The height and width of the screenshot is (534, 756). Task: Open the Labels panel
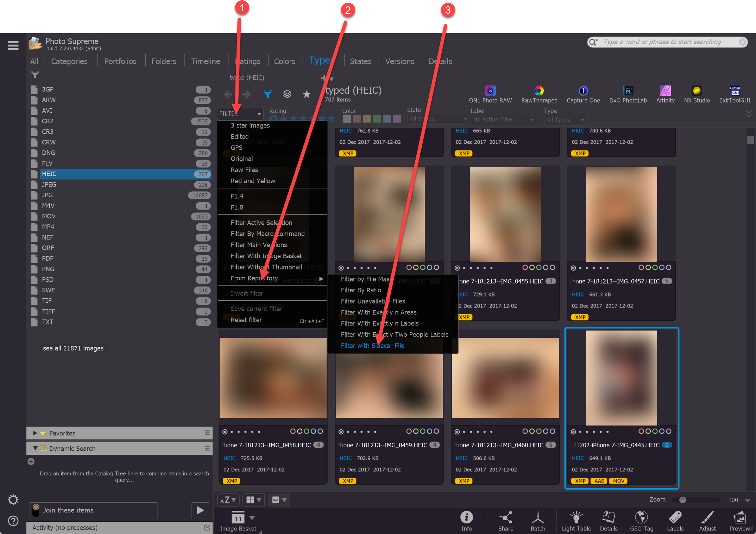point(675,521)
